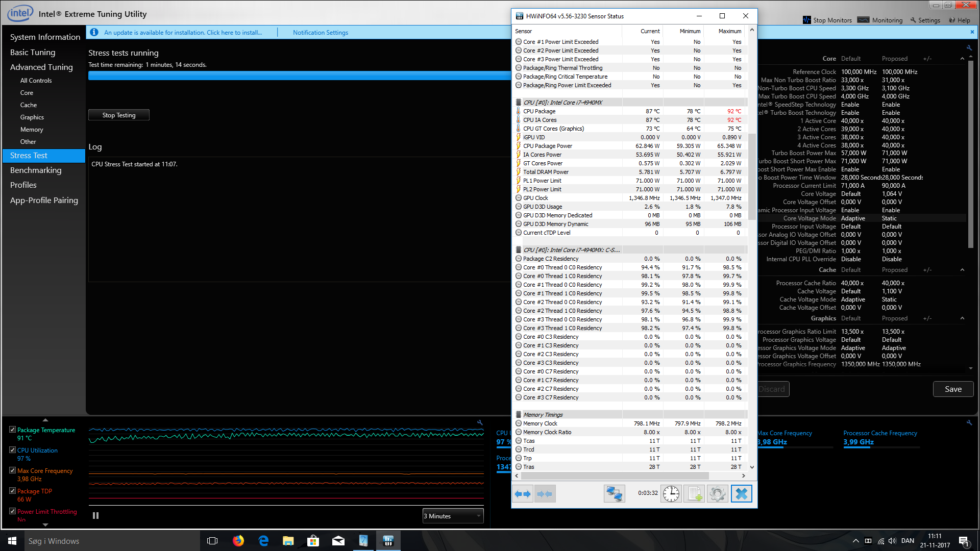Image resolution: width=980 pixels, height=551 pixels.
Task: Click update available install link
Action: [x=183, y=33]
